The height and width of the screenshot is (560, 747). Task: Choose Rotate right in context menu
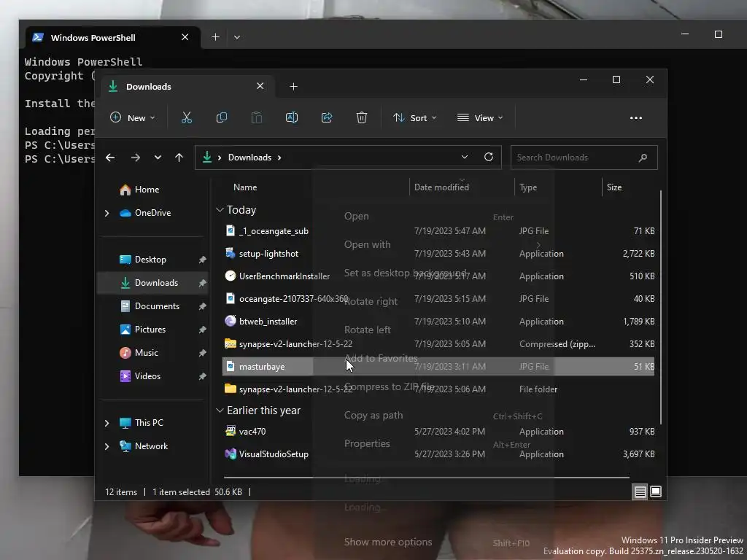pos(371,301)
